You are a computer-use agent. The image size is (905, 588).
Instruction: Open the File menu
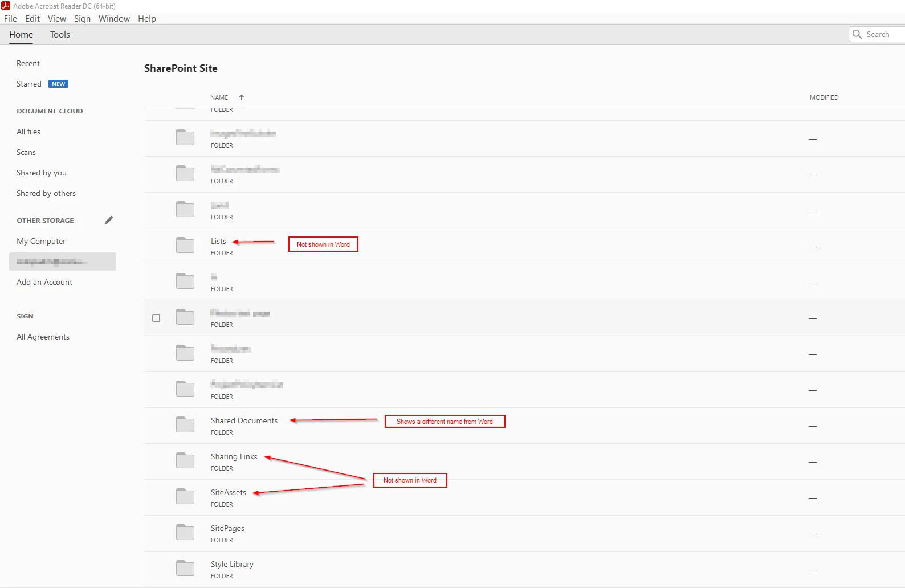coord(10,18)
